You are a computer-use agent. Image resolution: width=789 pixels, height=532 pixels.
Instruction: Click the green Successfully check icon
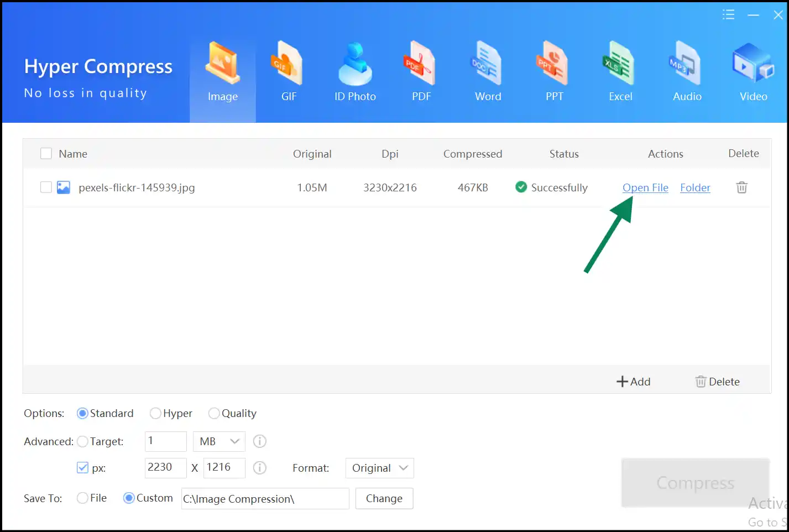pos(521,187)
